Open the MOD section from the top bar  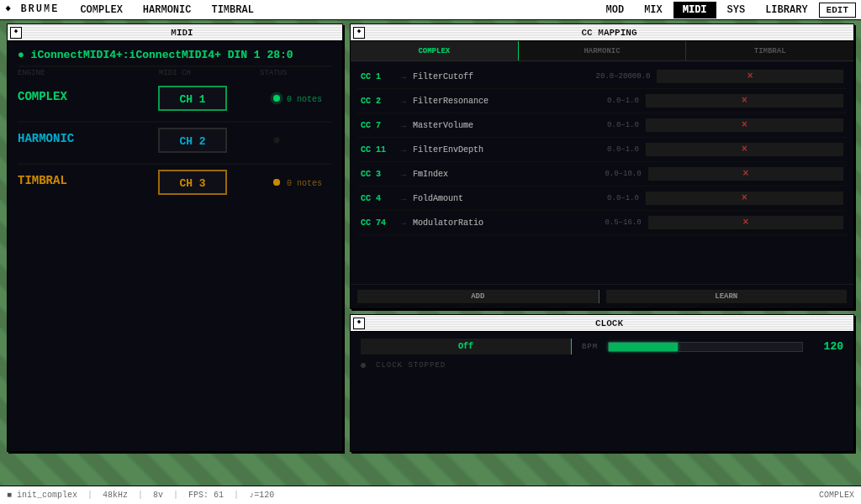[x=615, y=9]
